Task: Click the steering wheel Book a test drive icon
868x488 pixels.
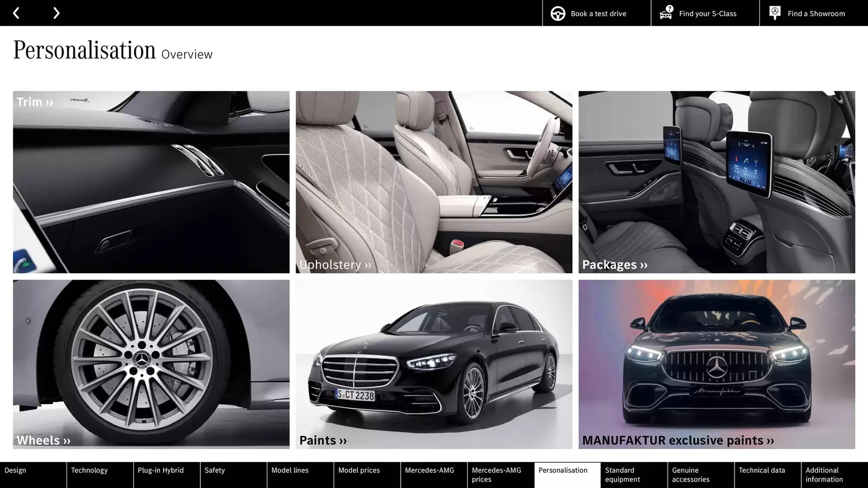Action: click(x=557, y=13)
